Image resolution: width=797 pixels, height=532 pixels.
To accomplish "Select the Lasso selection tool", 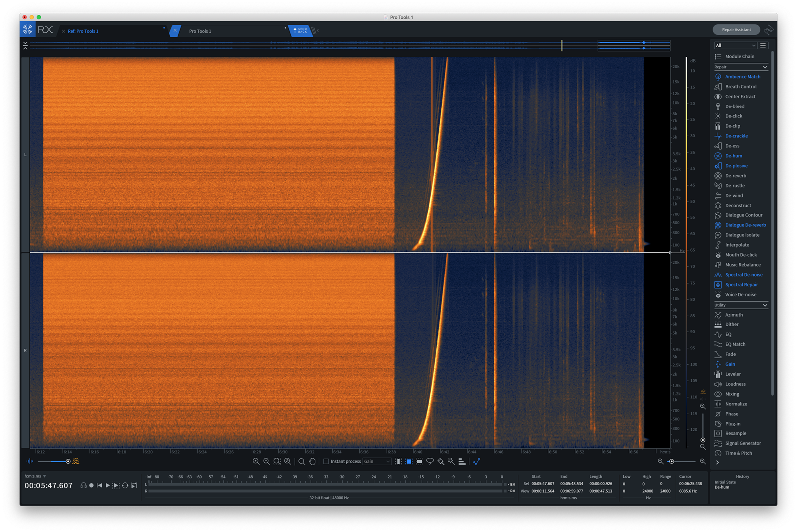I will [x=430, y=461].
